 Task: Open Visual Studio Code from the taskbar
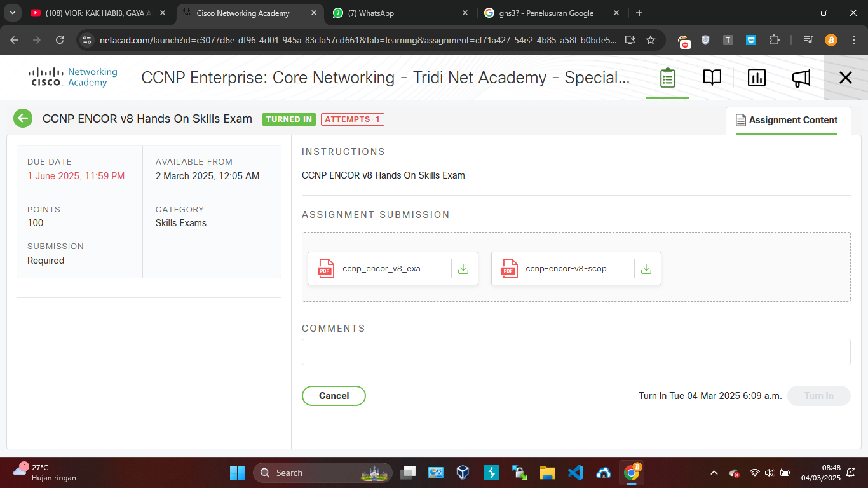576,473
